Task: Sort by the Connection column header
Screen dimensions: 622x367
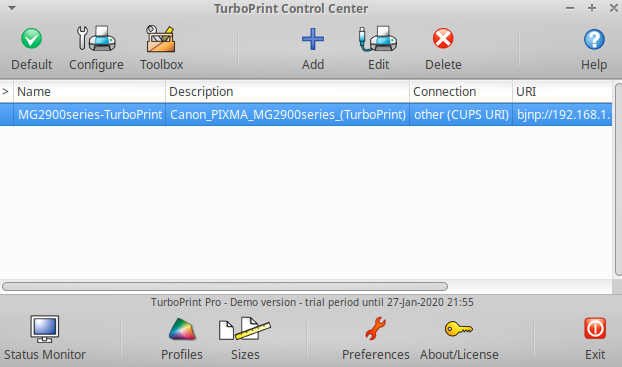Action: (461, 92)
